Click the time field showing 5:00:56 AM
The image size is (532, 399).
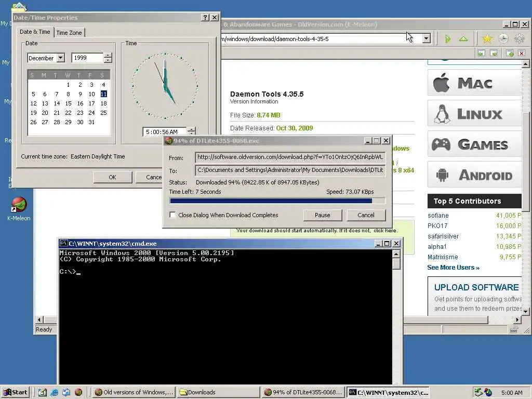point(165,131)
